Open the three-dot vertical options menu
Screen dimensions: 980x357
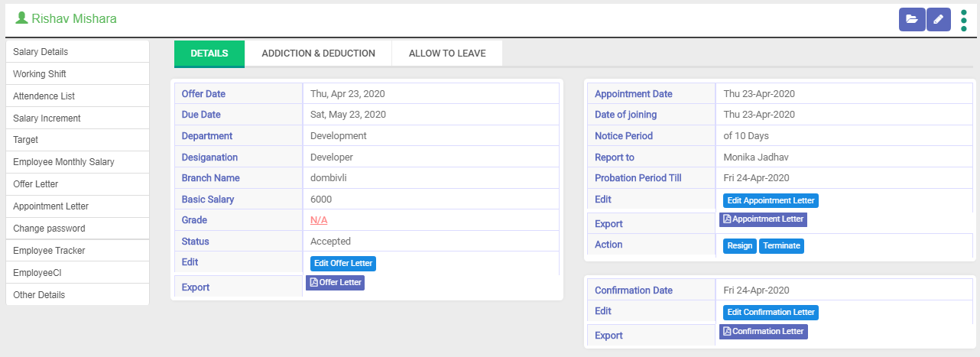[963, 20]
